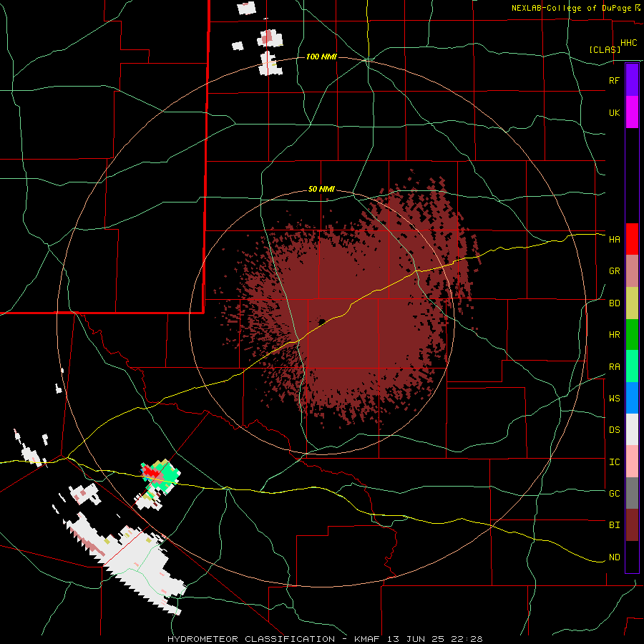The width and height of the screenshot is (644, 644).
Task: Click the GR legend label
Action: 614,271
